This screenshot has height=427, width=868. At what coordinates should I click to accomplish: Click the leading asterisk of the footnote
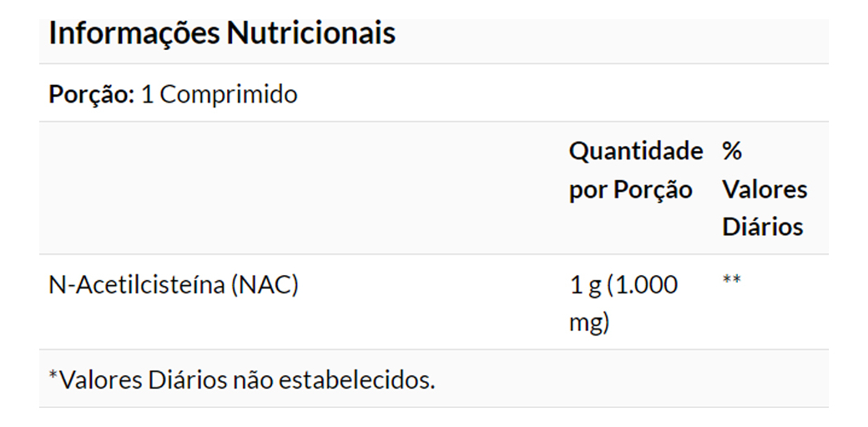point(53,376)
